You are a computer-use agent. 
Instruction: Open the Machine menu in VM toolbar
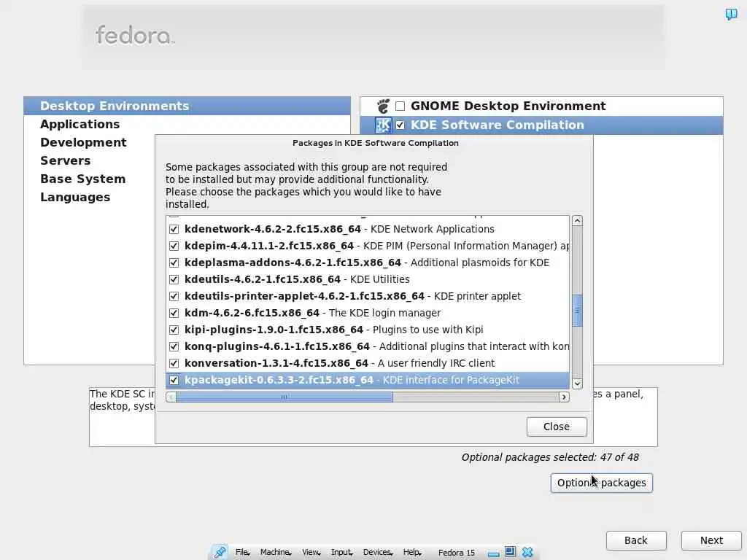tap(276, 553)
